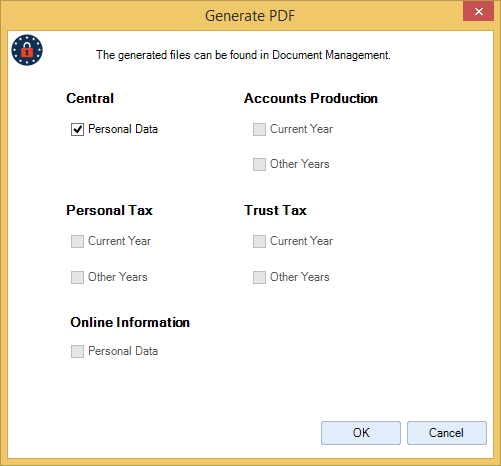Screen dimensions: 501x466
Task: Click the GDPR padlock icon
Action: tap(27, 50)
